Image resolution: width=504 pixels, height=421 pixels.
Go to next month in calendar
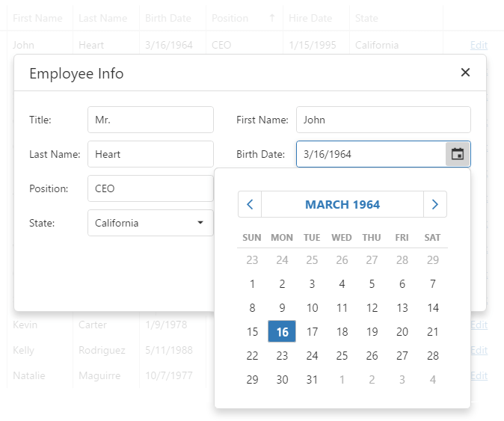[435, 204]
